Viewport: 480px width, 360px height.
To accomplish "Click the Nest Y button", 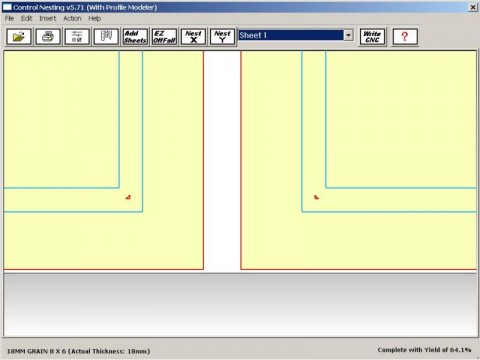I will click(x=222, y=36).
